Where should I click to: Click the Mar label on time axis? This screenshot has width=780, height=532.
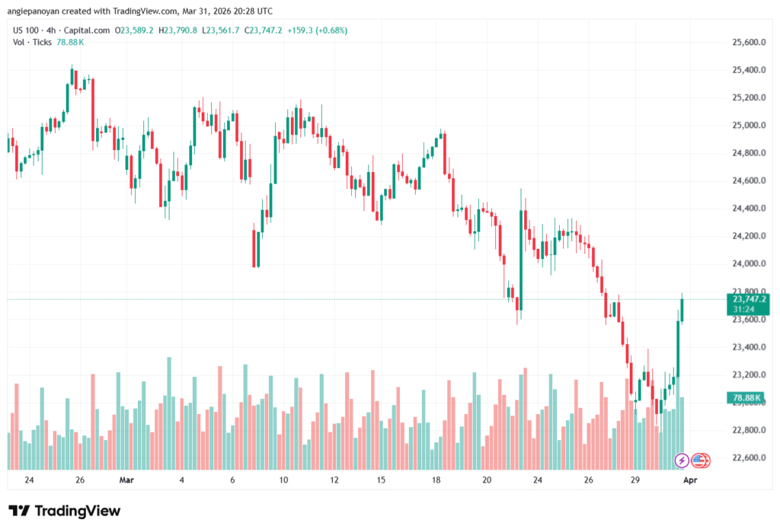click(x=126, y=481)
